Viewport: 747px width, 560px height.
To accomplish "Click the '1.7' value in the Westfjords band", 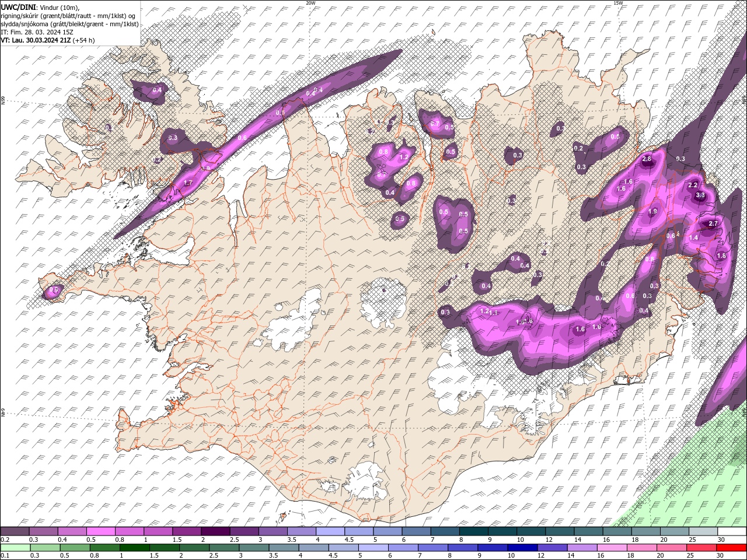I will point(188,183).
